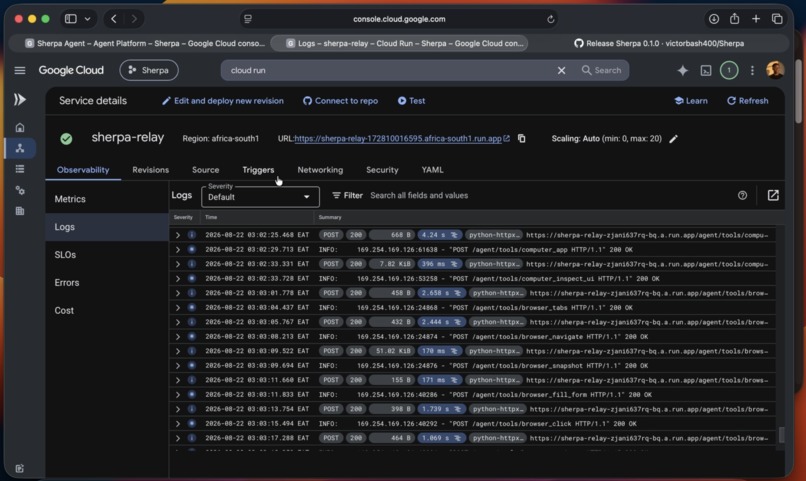Click the Severity column header
Screen dimensions: 806x481
[183, 217]
